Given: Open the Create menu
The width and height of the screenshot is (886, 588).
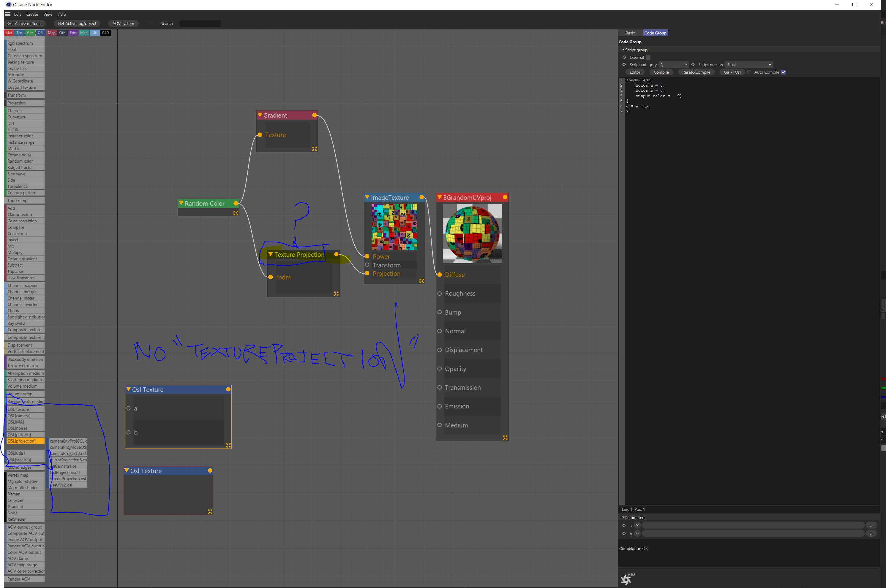Looking at the screenshot, I should tap(32, 14).
